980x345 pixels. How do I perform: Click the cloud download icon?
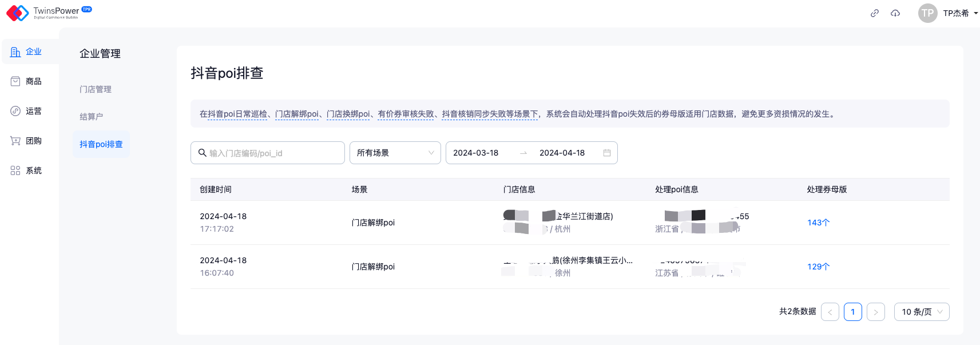pyautogui.click(x=895, y=13)
